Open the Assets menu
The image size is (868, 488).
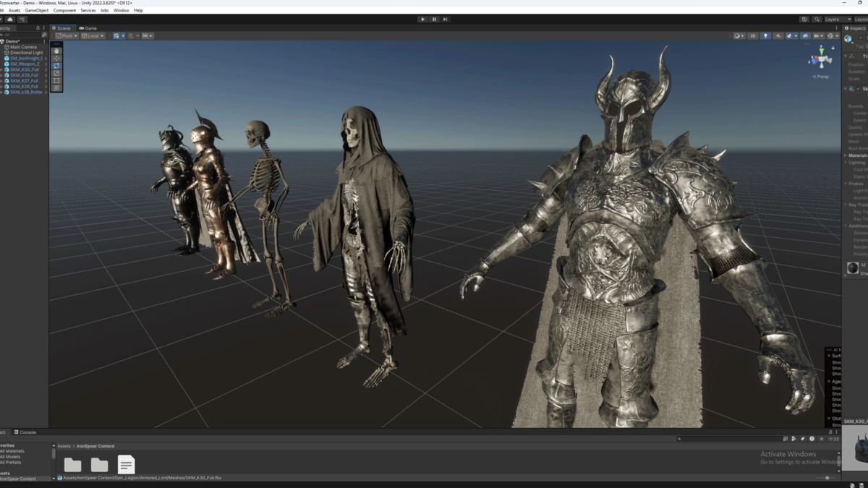click(x=14, y=10)
